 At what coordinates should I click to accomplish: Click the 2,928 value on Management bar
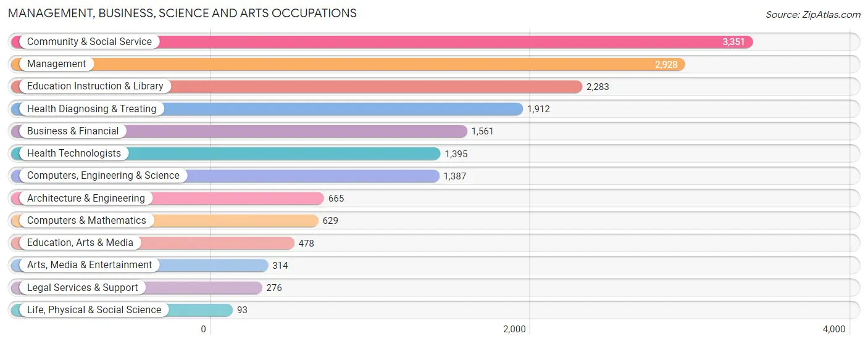click(x=666, y=64)
